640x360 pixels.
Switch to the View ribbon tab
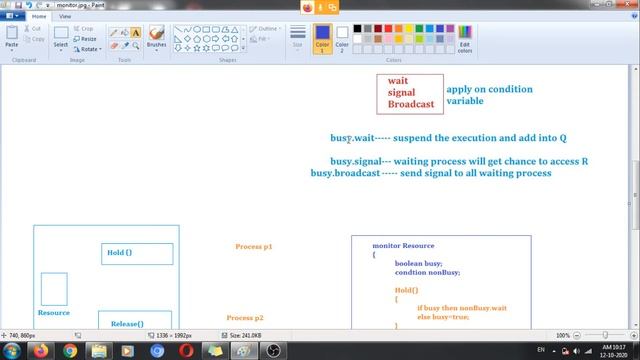(65, 16)
